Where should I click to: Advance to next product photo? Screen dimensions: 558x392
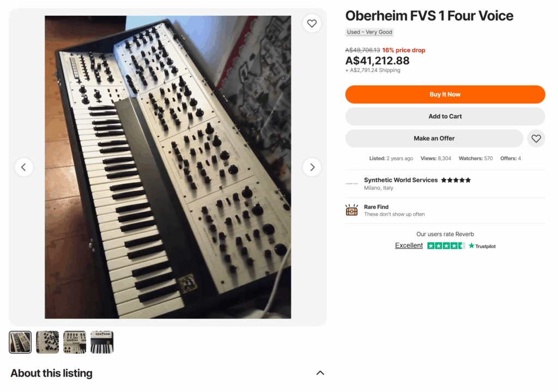coord(312,167)
